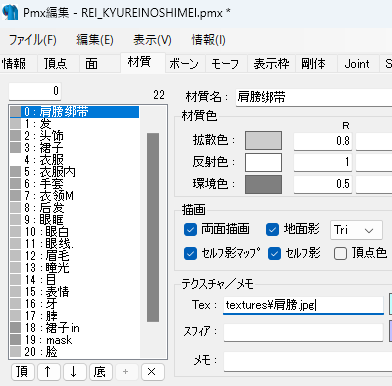Click the 環境色 R value field 0.5
Viewport: 392px width, 386px height.
click(x=323, y=185)
